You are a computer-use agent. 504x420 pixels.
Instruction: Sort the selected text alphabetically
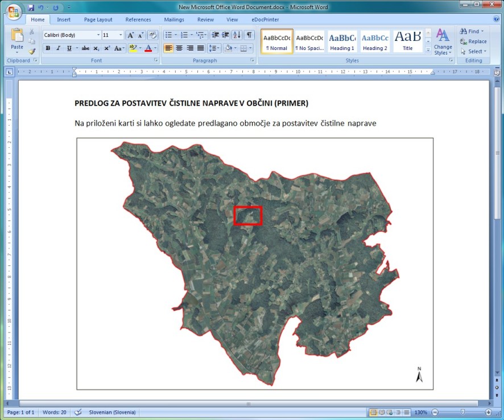tap(237, 35)
